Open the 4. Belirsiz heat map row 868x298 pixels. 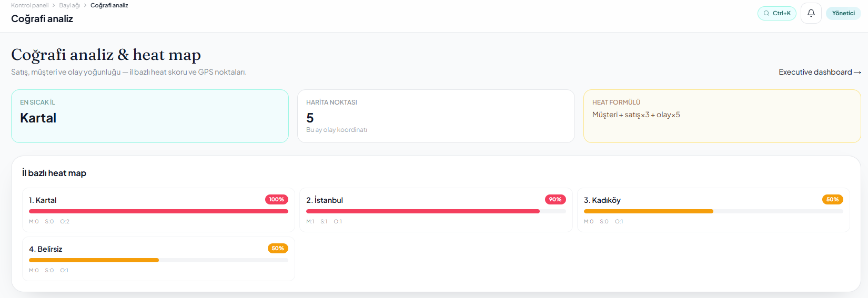(x=158, y=259)
